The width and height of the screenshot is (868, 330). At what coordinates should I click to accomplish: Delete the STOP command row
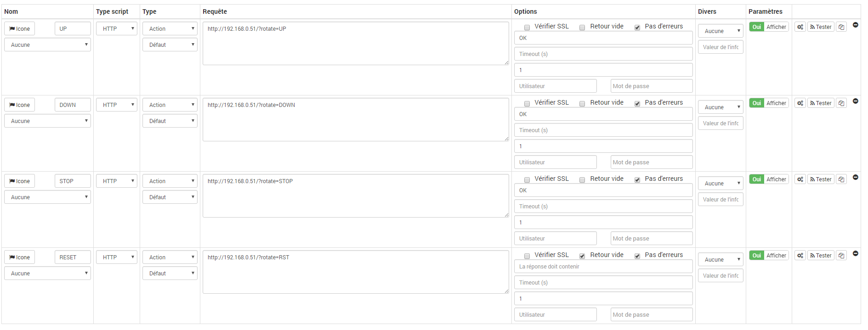click(x=856, y=177)
